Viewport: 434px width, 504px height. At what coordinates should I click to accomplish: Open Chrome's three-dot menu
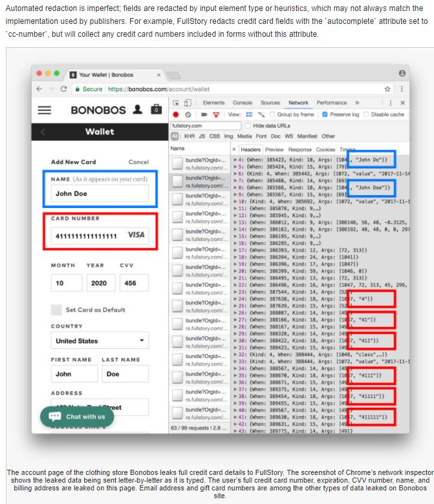[x=402, y=89]
